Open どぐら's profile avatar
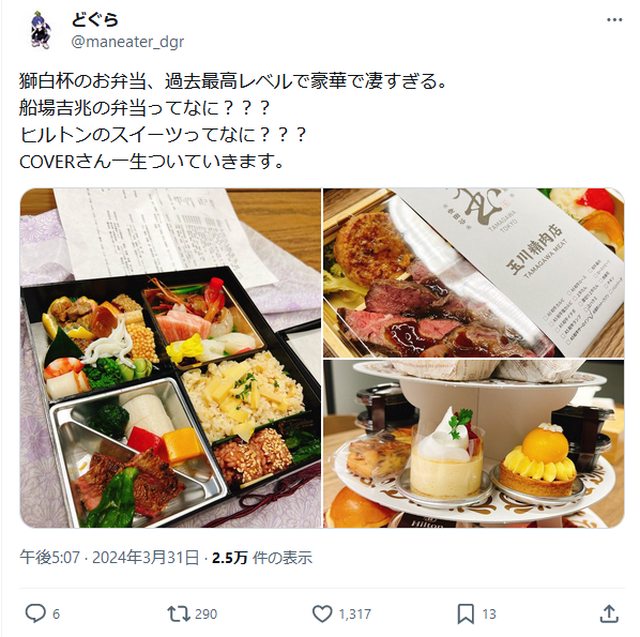The height and width of the screenshot is (637, 640). tap(41, 30)
